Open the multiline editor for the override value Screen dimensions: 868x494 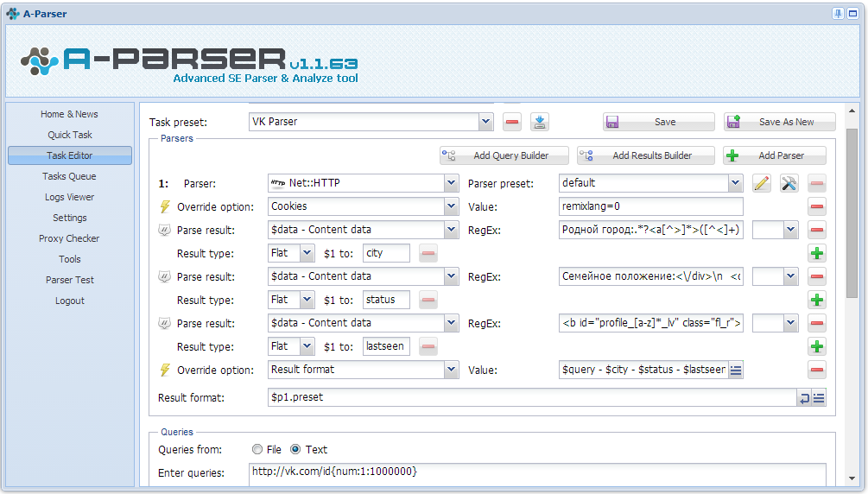[x=736, y=370]
